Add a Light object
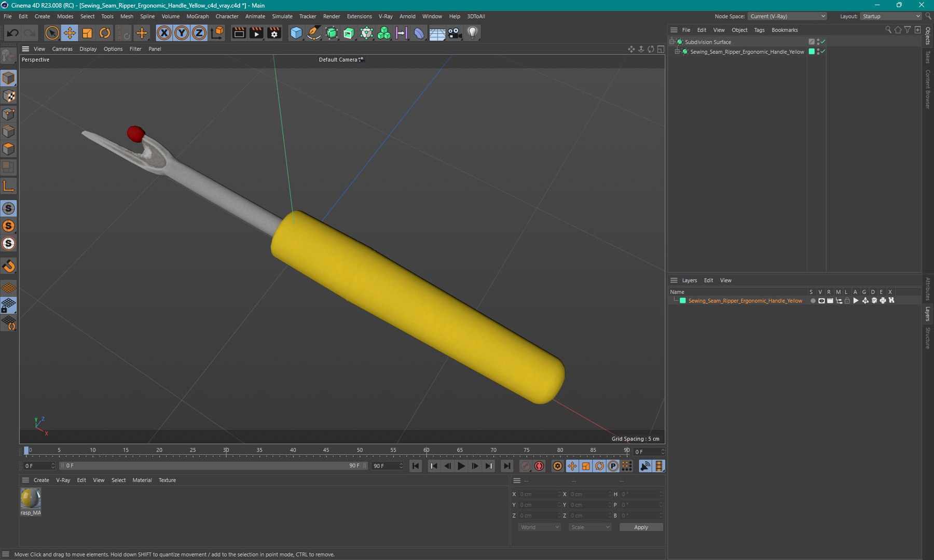The width and height of the screenshot is (934, 560). (x=472, y=33)
